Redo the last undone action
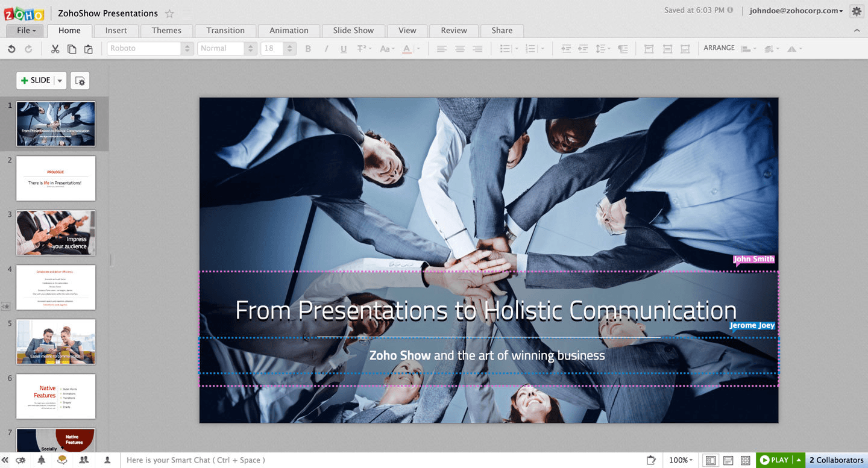This screenshot has width=868, height=468. pos(28,49)
